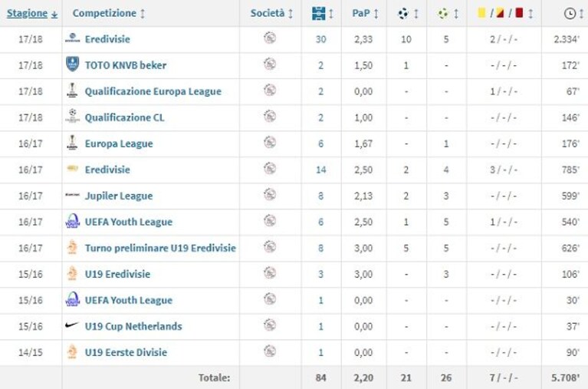
Task: Open Qualificazione Europa League link
Action: click(x=153, y=91)
